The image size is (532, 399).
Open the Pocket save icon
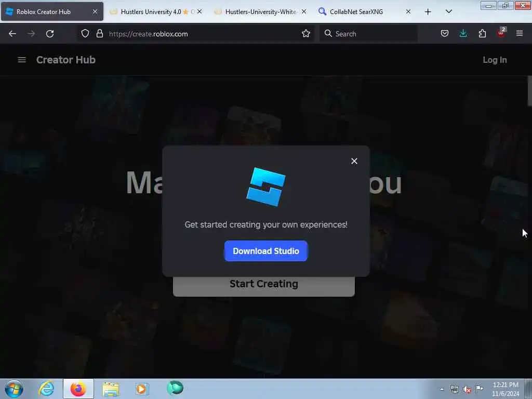[x=445, y=34]
